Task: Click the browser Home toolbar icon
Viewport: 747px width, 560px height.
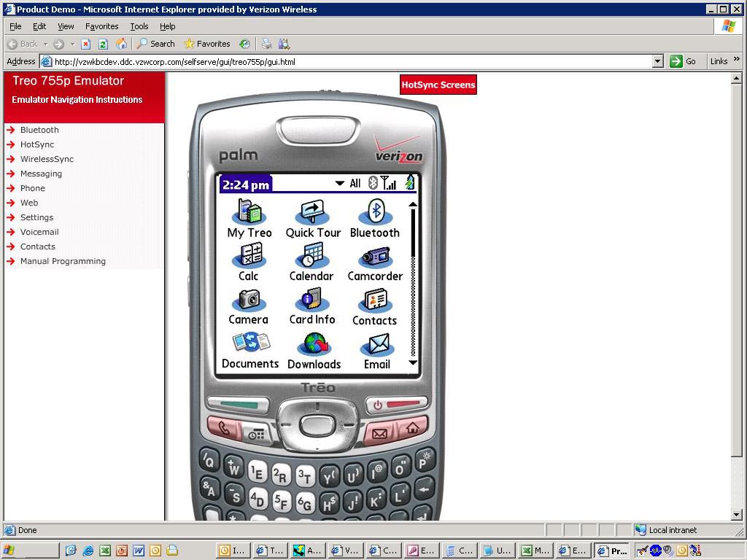Action: point(122,44)
